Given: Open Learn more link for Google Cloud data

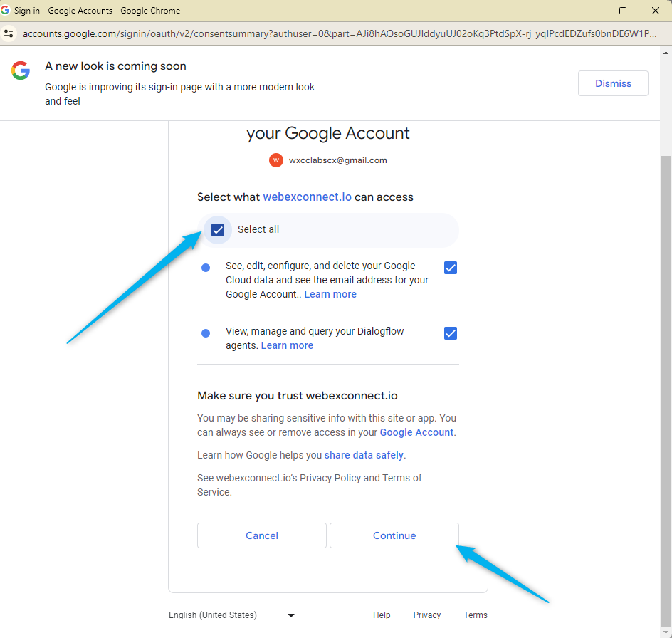Looking at the screenshot, I should point(330,294).
